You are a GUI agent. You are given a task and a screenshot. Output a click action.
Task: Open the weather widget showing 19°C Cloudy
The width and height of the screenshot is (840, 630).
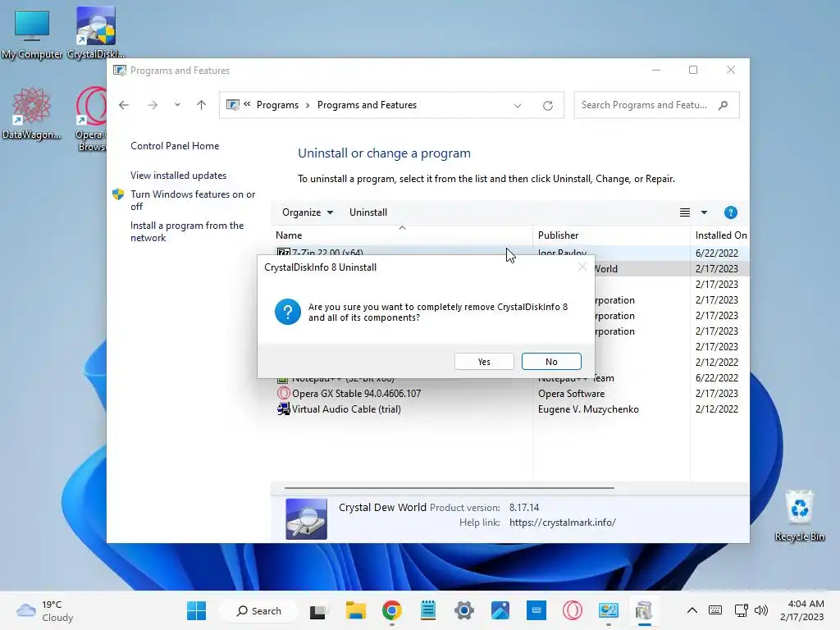click(x=44, y=610)
